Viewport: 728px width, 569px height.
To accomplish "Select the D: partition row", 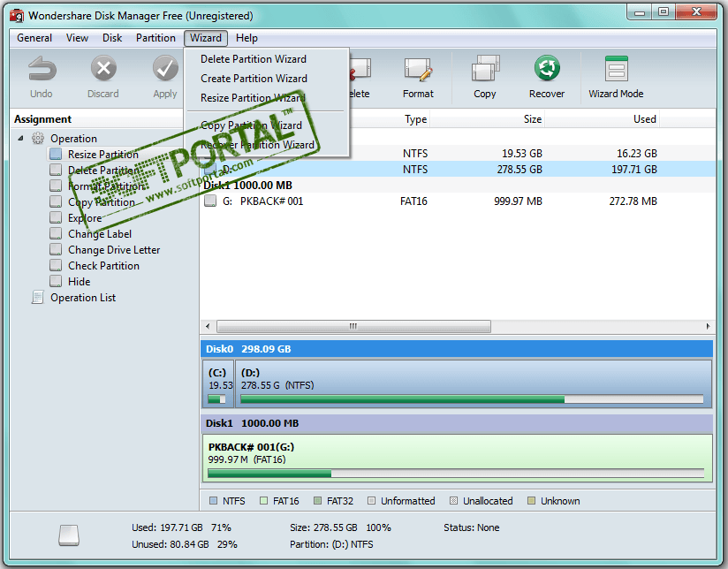I will (458, 169).
